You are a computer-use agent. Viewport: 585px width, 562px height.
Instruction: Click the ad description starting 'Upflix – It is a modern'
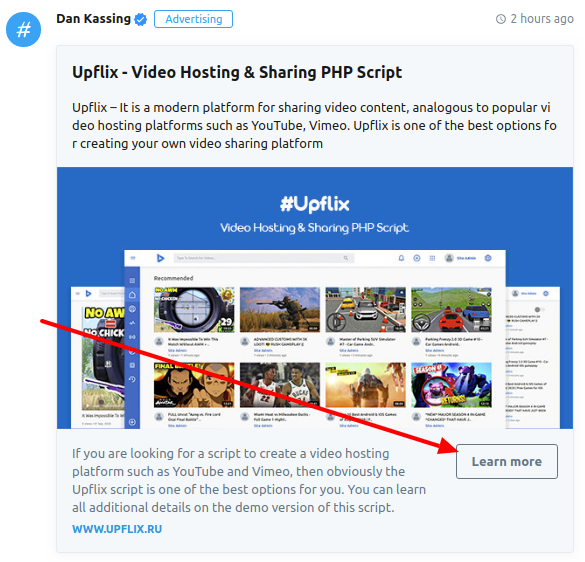(314, 125)
